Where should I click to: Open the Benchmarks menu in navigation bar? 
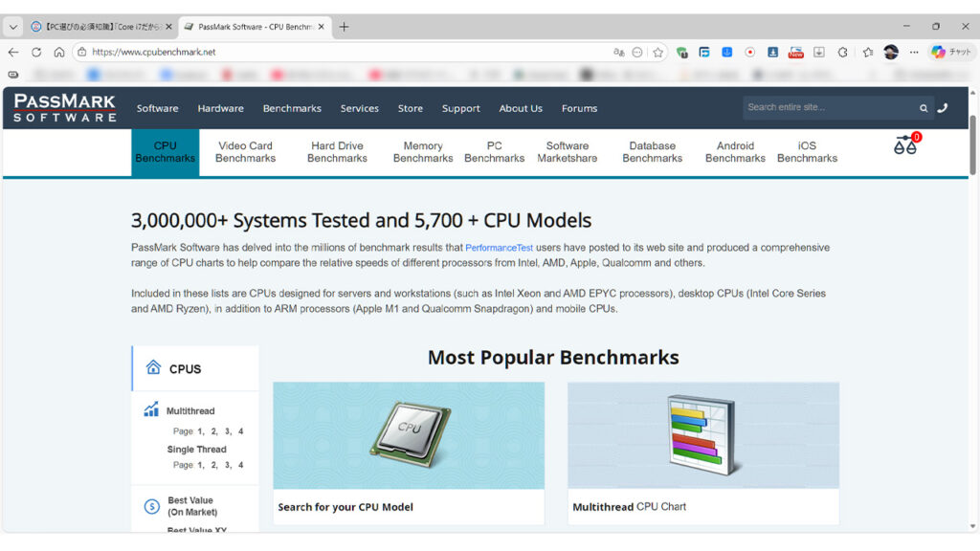(x=292, y=108)
